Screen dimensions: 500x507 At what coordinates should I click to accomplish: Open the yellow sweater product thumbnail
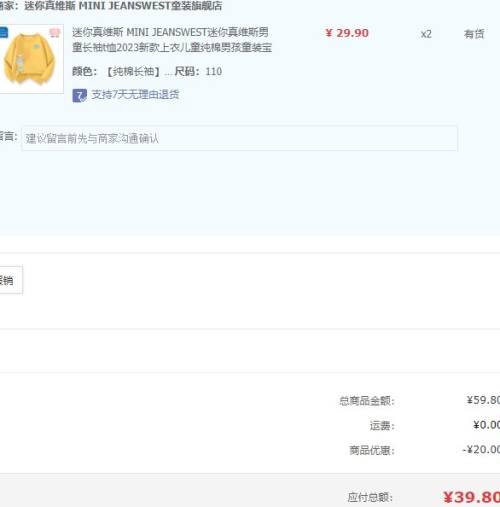(x=31, y=59)
